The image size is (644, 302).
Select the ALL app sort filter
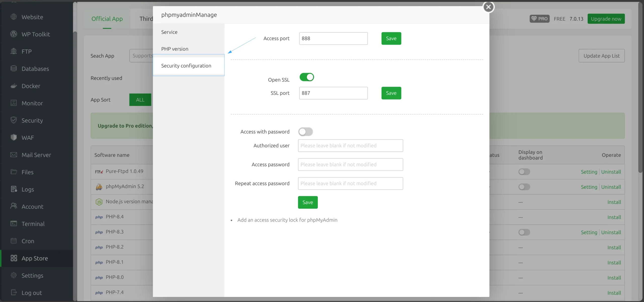(140, 100)
